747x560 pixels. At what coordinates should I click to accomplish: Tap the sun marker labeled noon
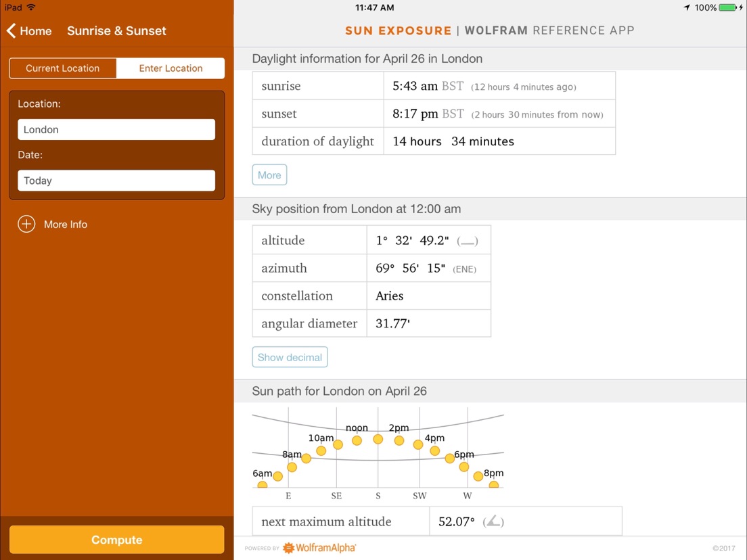tap(357, 440)
